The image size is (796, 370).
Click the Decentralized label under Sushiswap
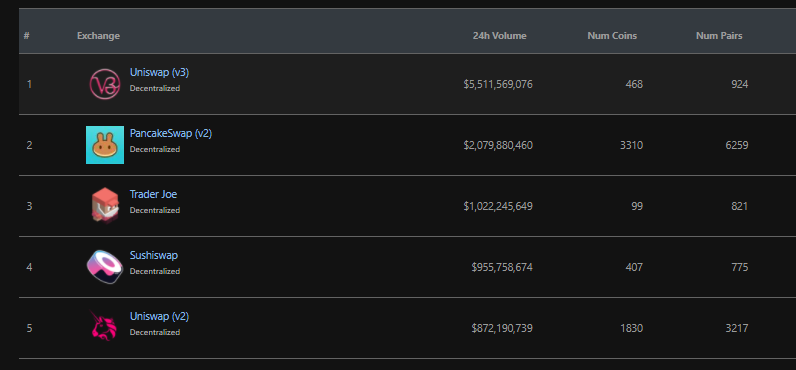(155, 271)
